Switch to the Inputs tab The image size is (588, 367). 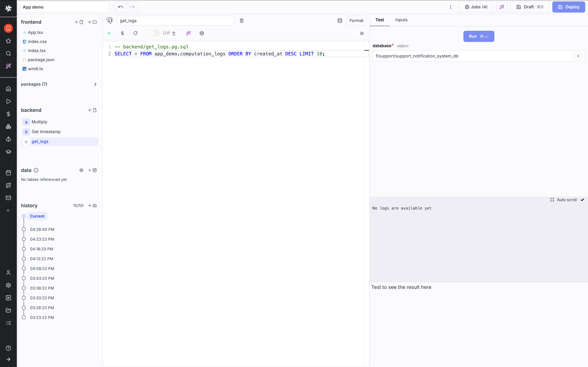point(401,20)
